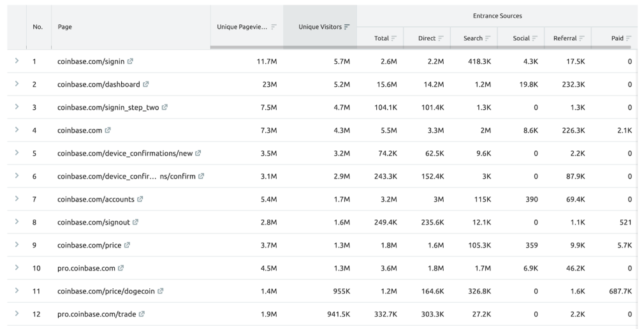Click the coinbase.com/price page link
This screenshot has height=329, width=644.
[x=89, y=245]
